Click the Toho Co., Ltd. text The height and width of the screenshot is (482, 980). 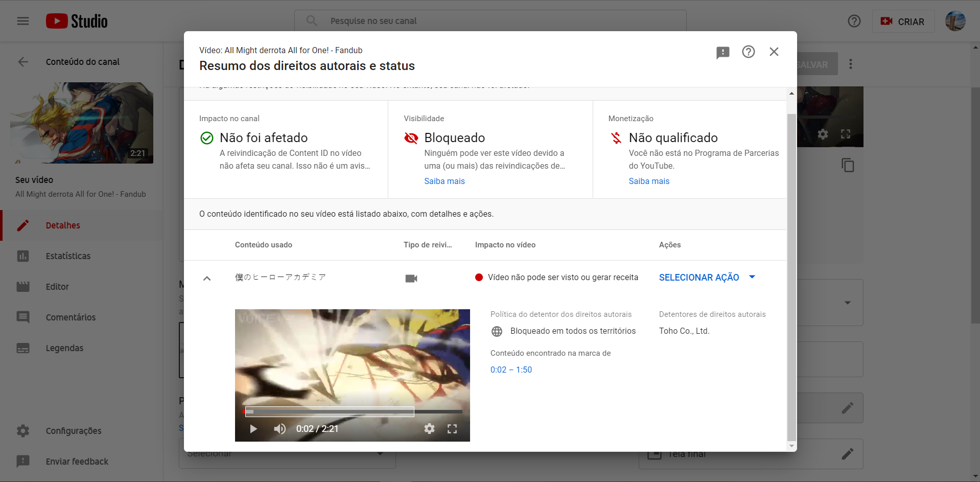[x=684, y=331]
